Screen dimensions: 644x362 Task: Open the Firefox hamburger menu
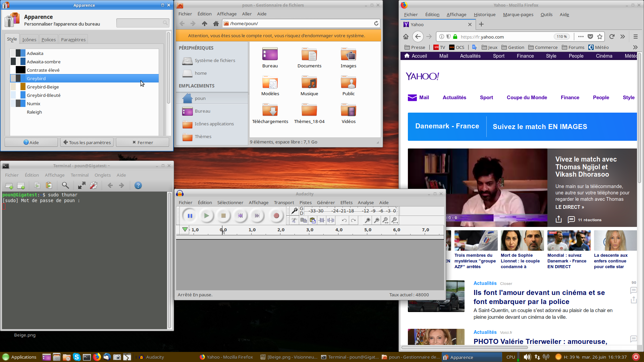pos(635,37)
